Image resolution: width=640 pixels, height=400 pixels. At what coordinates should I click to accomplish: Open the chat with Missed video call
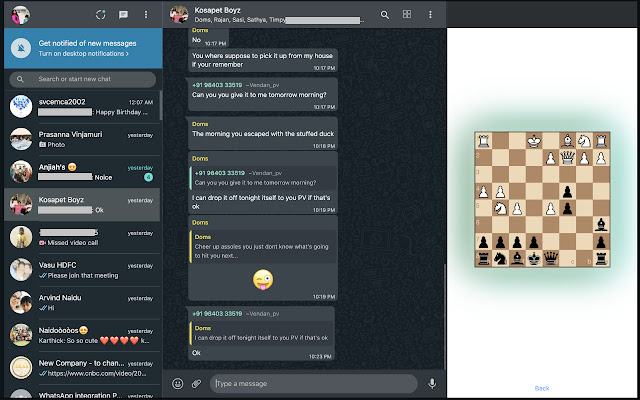[83, 237]
